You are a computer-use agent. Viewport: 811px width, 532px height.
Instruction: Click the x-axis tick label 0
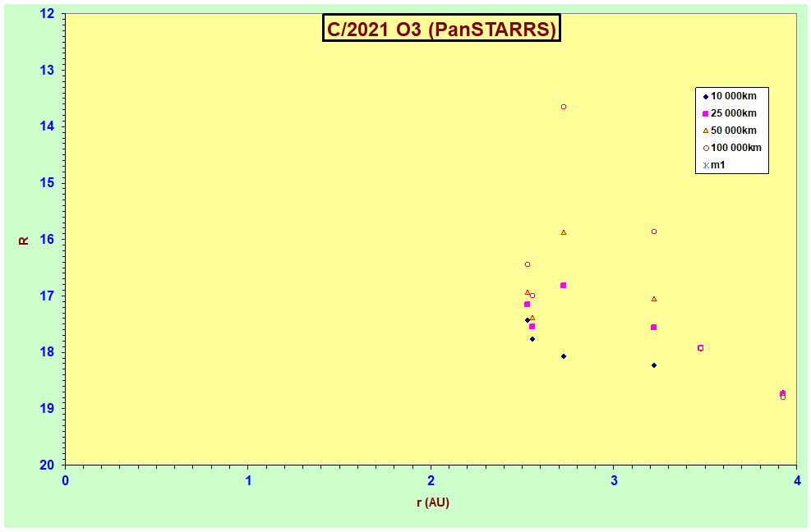(65, 481)
